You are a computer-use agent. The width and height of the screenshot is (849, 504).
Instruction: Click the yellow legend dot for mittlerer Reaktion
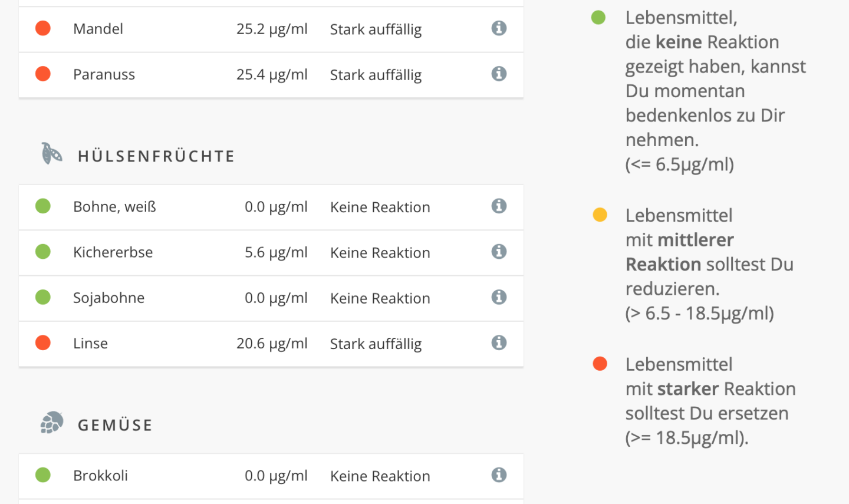click(600, 215)
